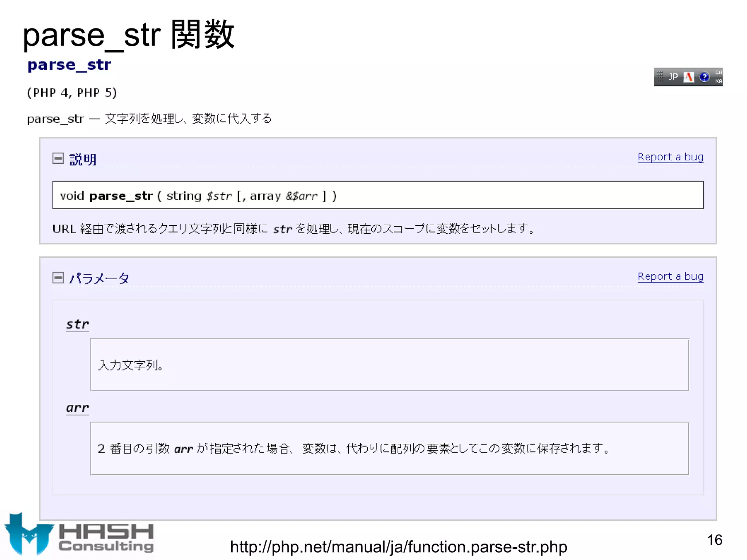The width and height of the screenshot is (747, 560).
Task: Collapse the 説明 section minus icon
Action: 58,158
